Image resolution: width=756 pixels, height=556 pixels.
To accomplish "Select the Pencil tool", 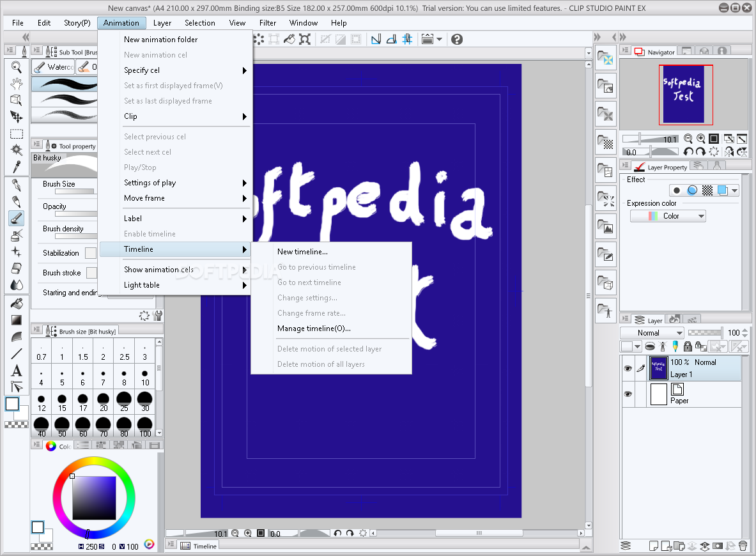I will click(x=17, y=201).
